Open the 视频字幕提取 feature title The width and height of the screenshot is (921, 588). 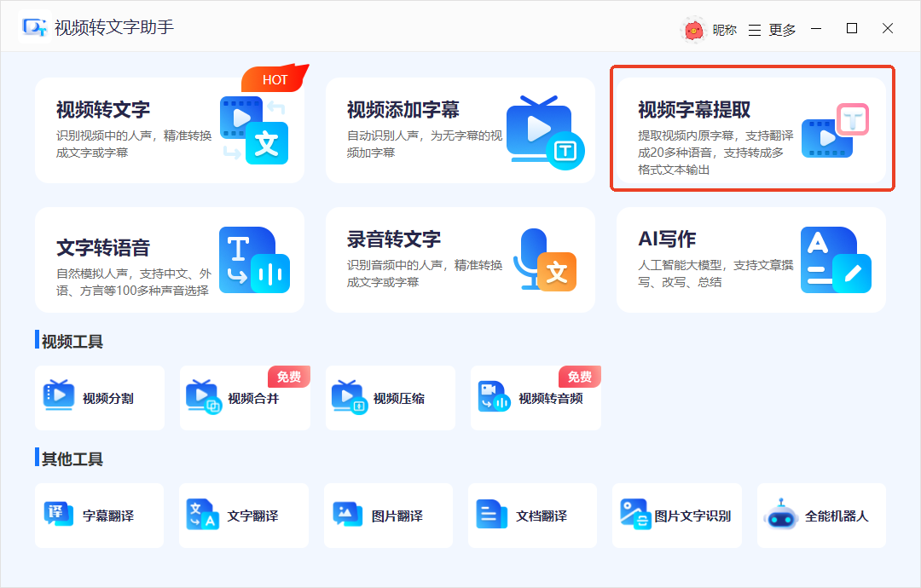point(694,110)
